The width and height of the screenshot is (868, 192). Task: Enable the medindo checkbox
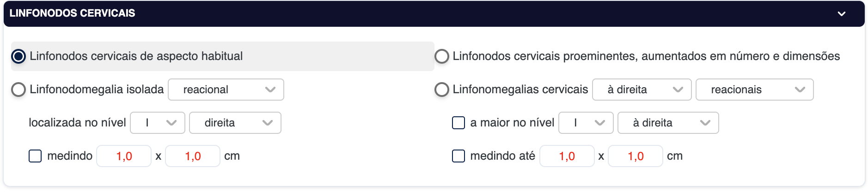tap(35, 156)
